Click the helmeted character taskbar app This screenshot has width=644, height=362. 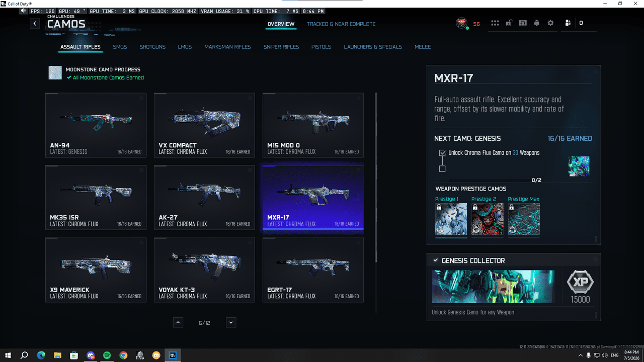140,355
